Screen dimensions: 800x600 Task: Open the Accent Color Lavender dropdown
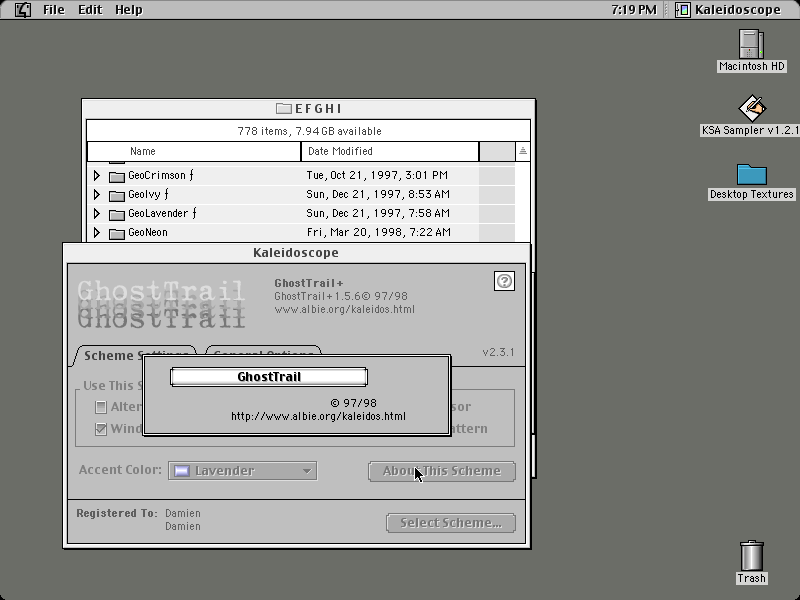click(x=242, y=470)
